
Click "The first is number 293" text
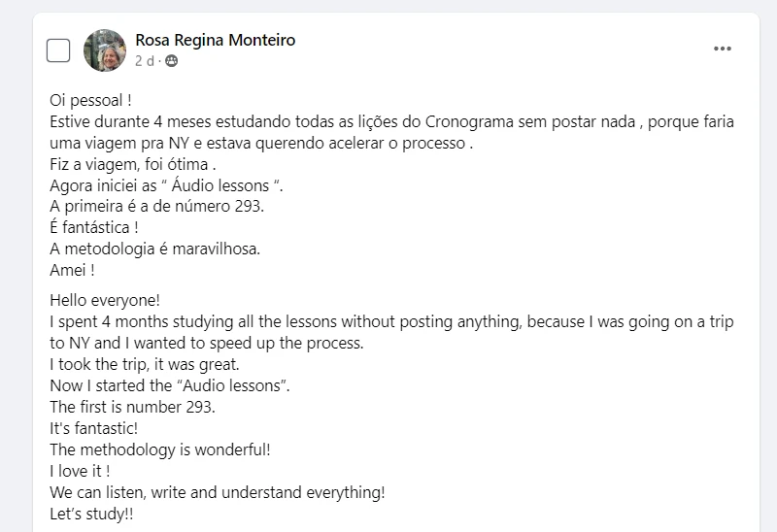click(132, 407)
